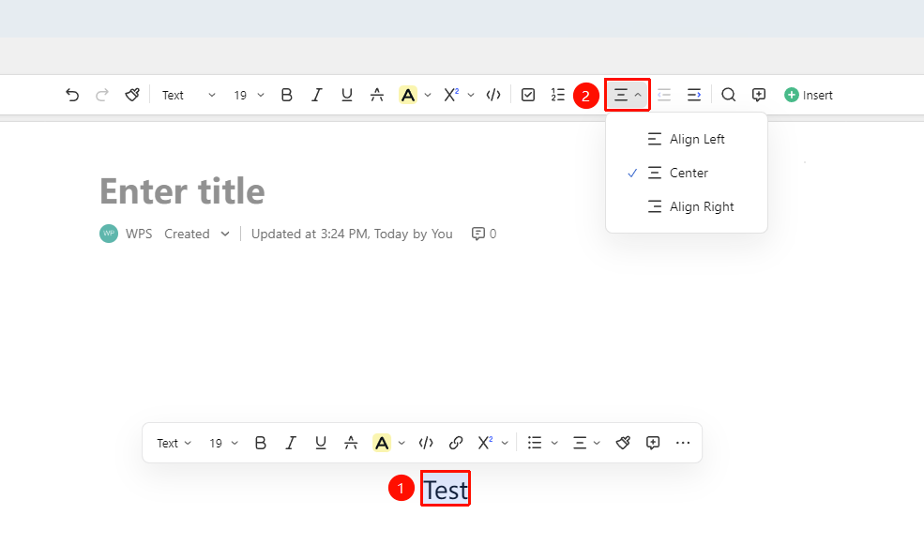The image size is (924, 560).
Task: Expand superscript options in top toolbar
Action: [471, 96]
